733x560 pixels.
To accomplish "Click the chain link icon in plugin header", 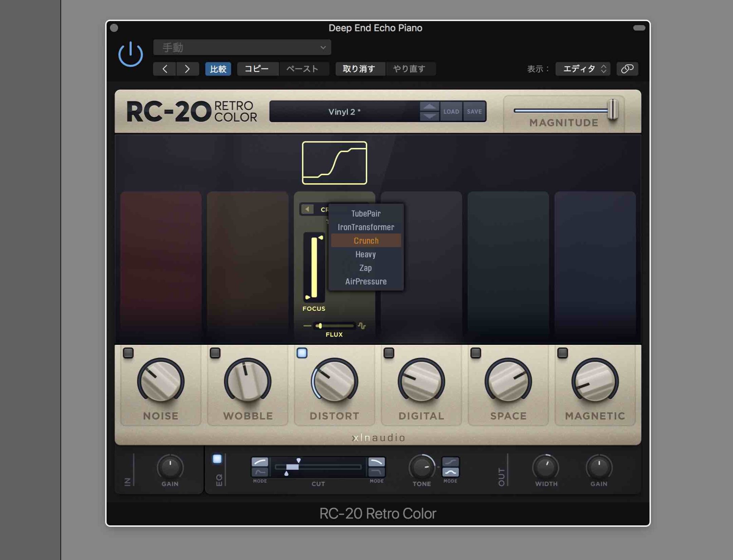I will pyautogui.click(x=627, y=69).
